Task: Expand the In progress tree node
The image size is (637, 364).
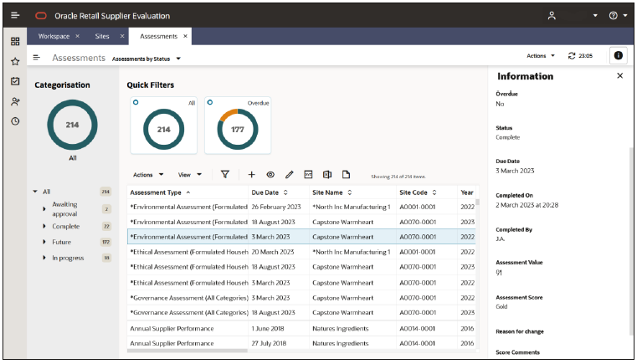Action: 44,258
